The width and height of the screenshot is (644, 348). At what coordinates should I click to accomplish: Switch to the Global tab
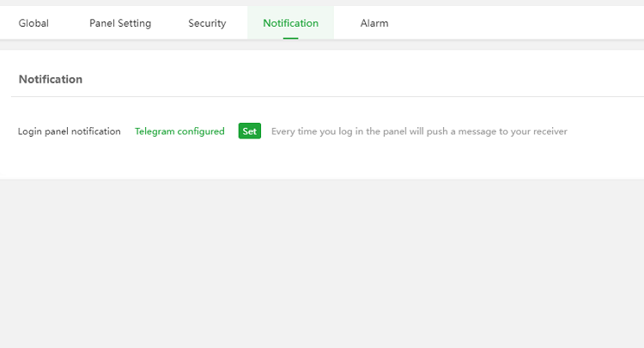[33, 23]
